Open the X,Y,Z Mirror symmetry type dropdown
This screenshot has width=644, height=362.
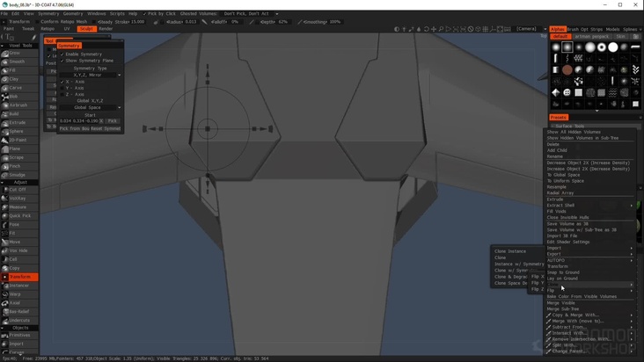click(x=91, y=75)
